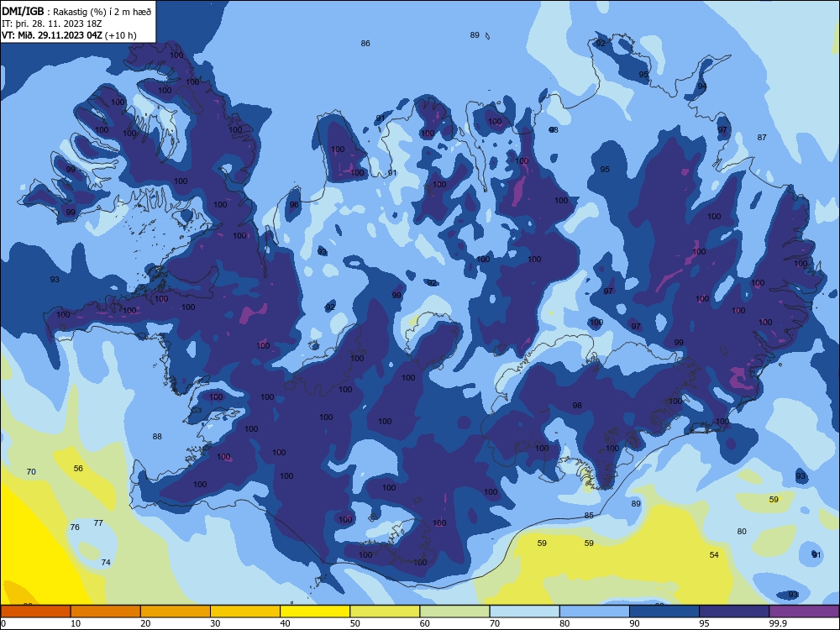Click the dark indigo 95–99.9 legend swatch

[x=734, y=612]
